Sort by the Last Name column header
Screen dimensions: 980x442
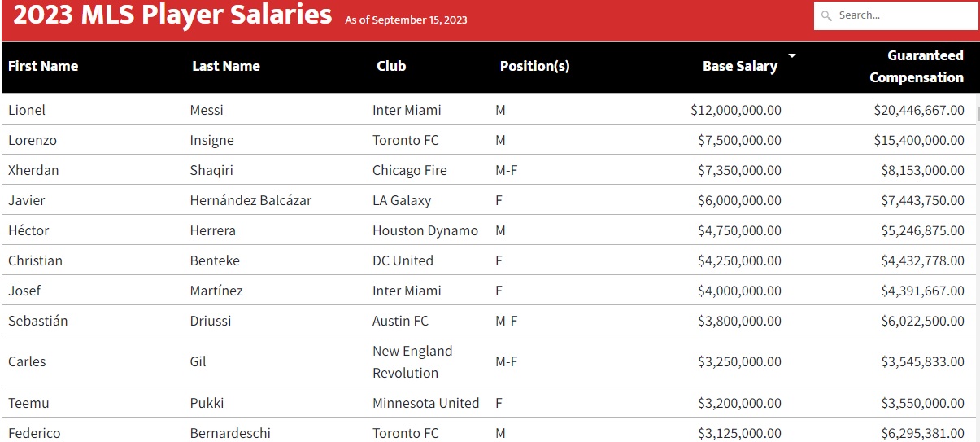coord(226,66)
